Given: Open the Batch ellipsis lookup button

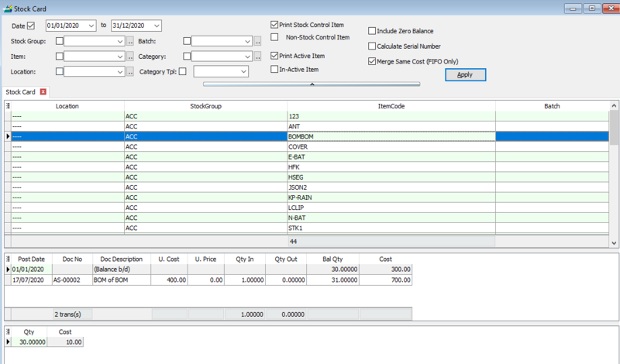Looking at the screenshot, I should pyautogui.click(x=257, y=41).
